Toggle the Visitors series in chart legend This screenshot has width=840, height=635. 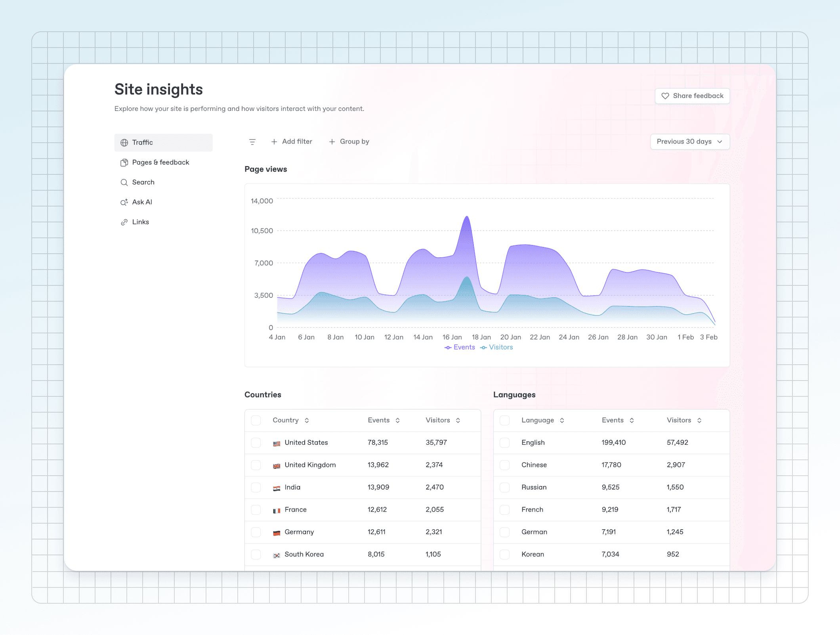[x=496, y=347]
